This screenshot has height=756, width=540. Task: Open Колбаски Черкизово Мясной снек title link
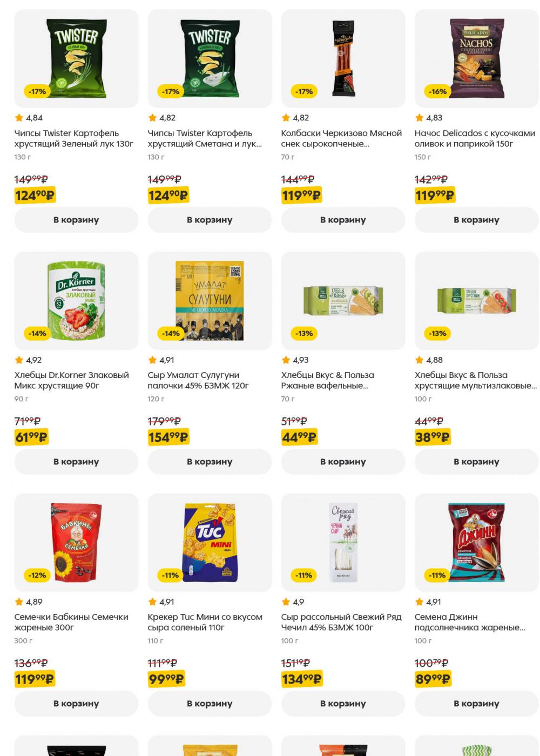[x=341, y=138]
